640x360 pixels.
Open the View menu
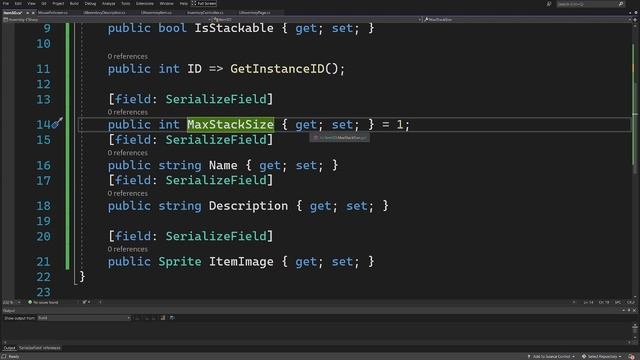(31, 4)
